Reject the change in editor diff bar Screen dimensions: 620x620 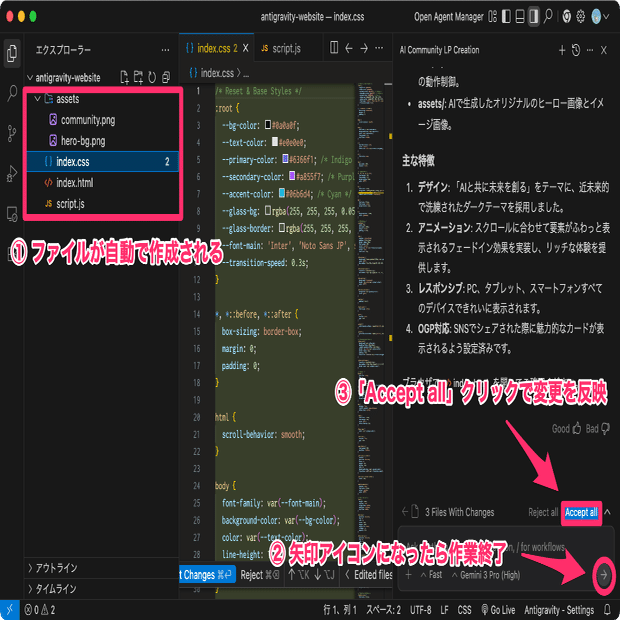tap(259, 575)
